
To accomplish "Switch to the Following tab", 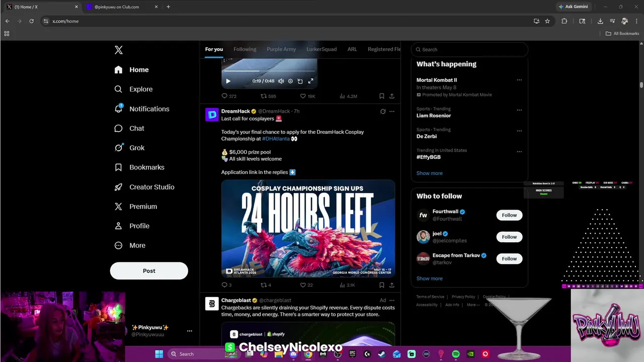I will click(245, 49).
